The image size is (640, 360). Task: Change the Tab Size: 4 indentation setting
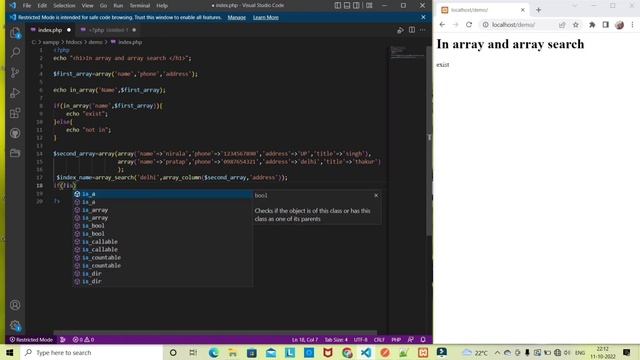(336, 340)
